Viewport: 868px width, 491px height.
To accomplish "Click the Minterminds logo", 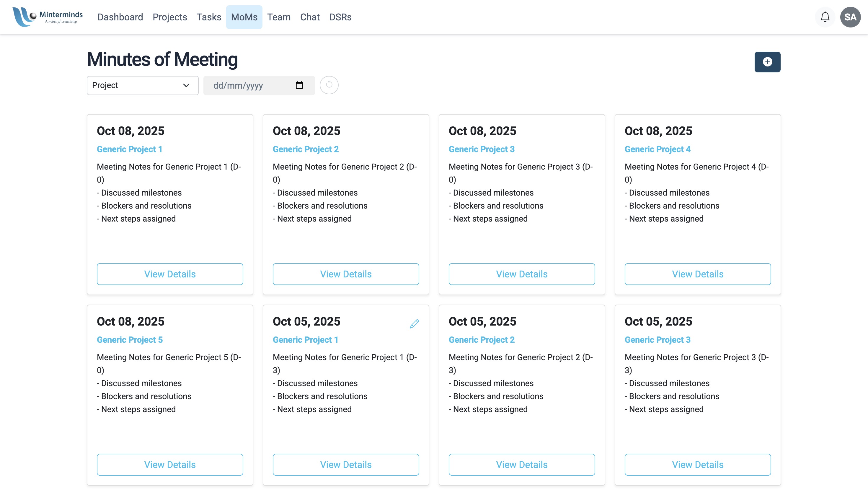I will tap(48, 17).
